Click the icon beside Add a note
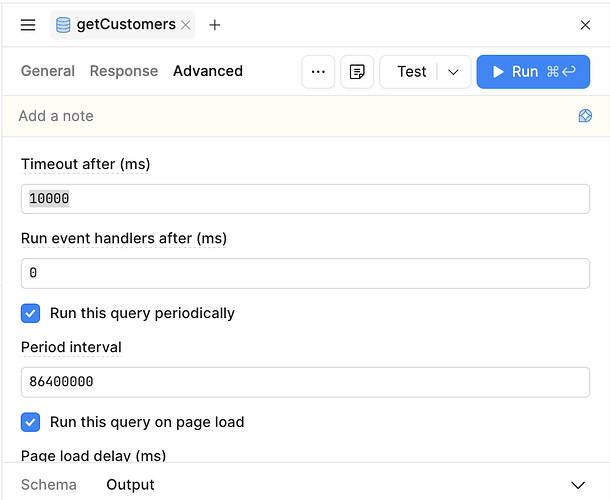Screen dimensions: 610x500 pyautogui.click(x=585, y=116)
